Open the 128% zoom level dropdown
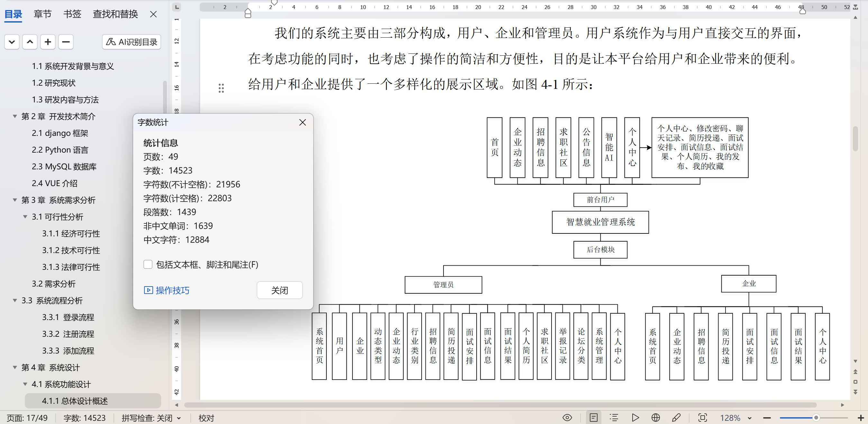 click(750, 418)
